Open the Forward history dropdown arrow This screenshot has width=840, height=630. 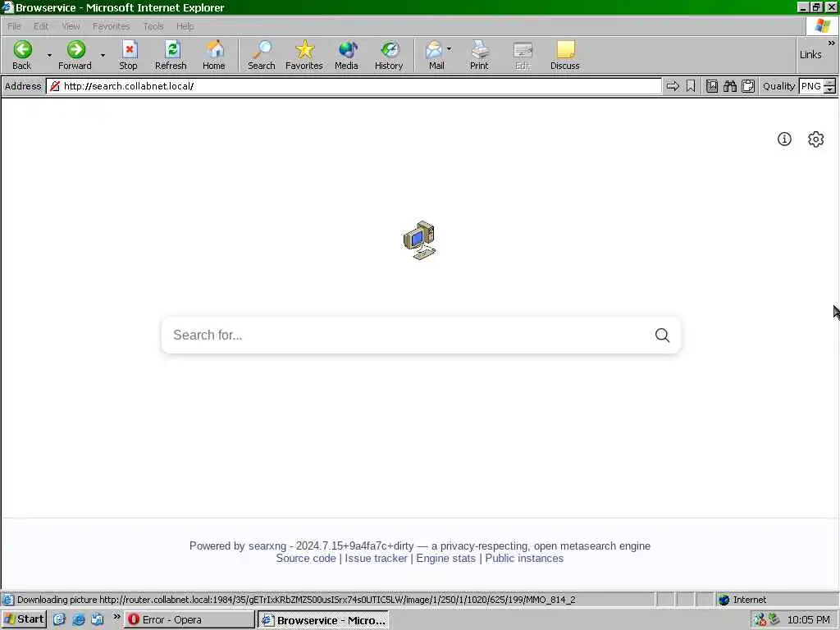(103, 55)
